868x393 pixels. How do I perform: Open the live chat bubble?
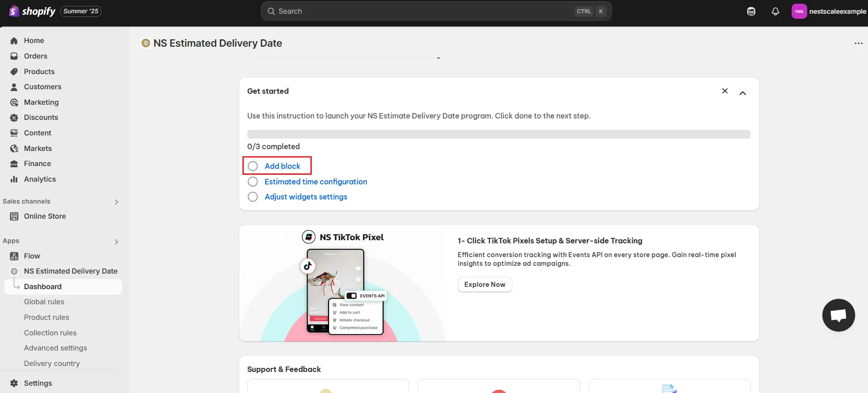coord(838,315)
